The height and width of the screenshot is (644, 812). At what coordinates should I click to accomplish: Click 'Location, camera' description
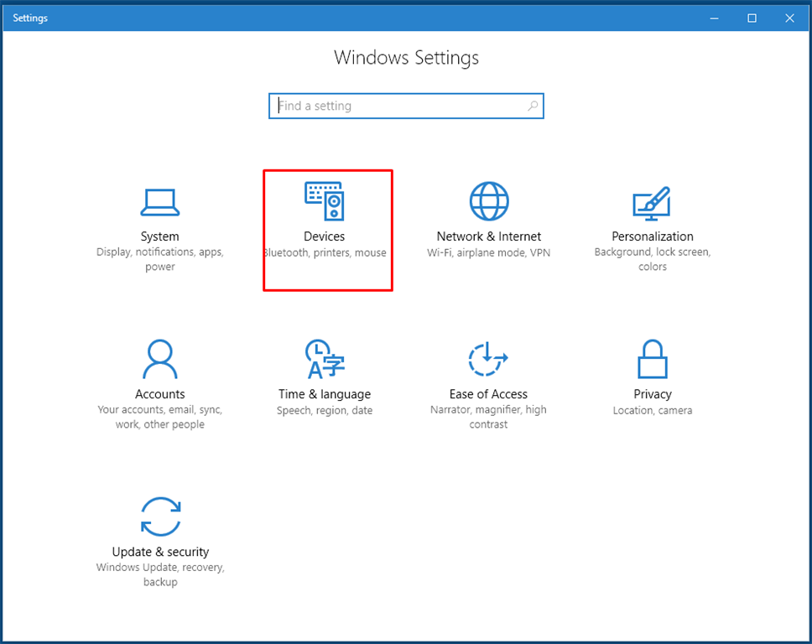coord(653,411)
